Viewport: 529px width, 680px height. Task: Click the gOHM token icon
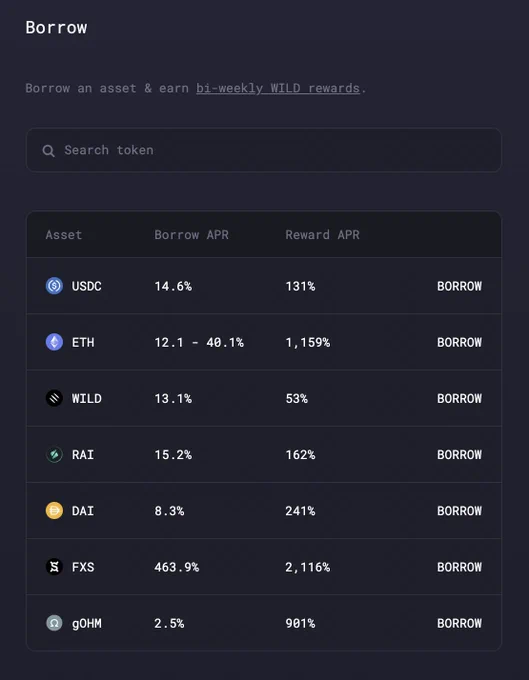pyautogui.click(x=54, y=623)
